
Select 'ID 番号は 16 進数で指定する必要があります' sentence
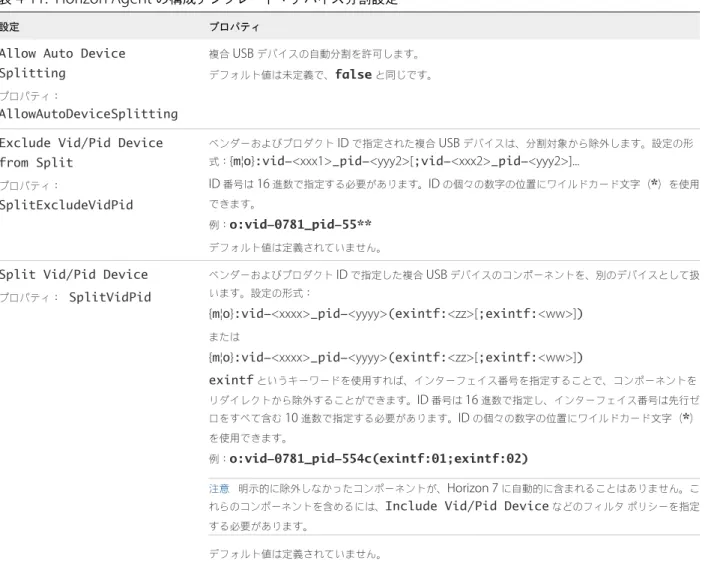[x=316, y=184]
